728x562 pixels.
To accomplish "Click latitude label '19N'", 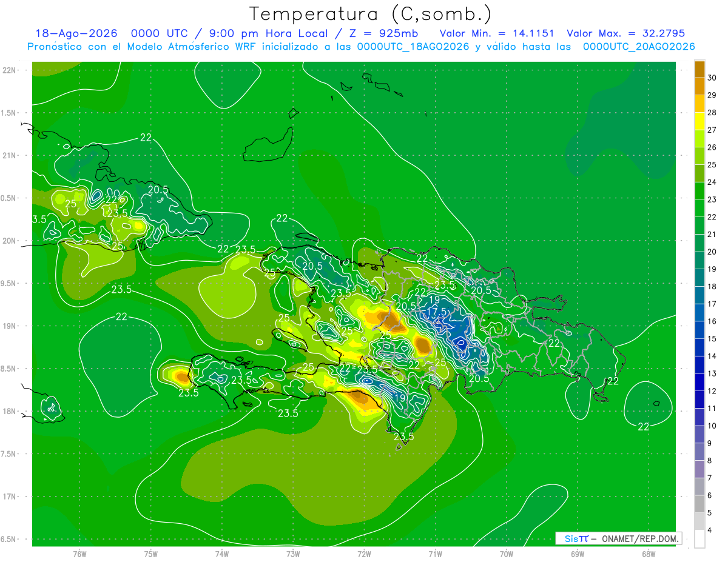I will click(x=10, y=326).
